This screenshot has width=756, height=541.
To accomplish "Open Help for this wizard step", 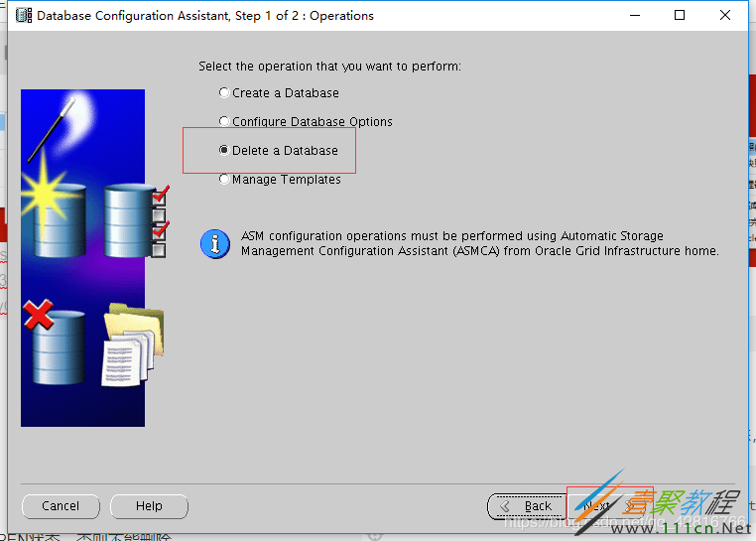I will click(149, 506).
